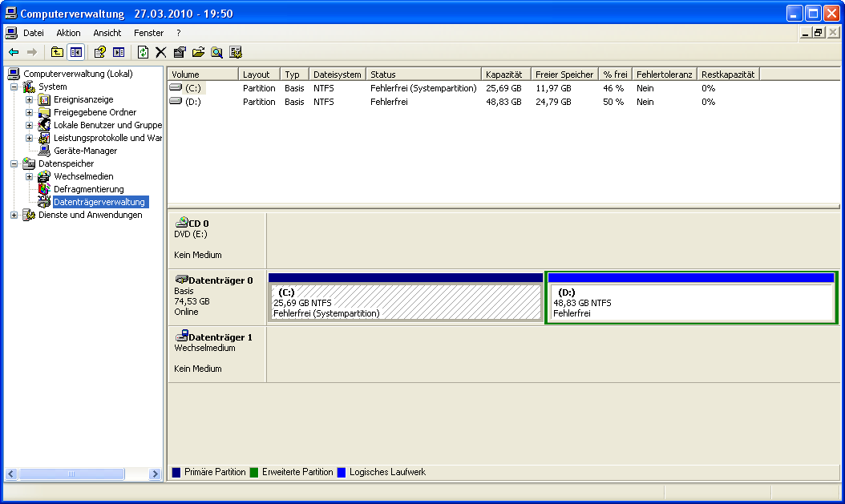Click the Restkapazität column header
This screenshot has height=504, width=845.
point(727,75)
